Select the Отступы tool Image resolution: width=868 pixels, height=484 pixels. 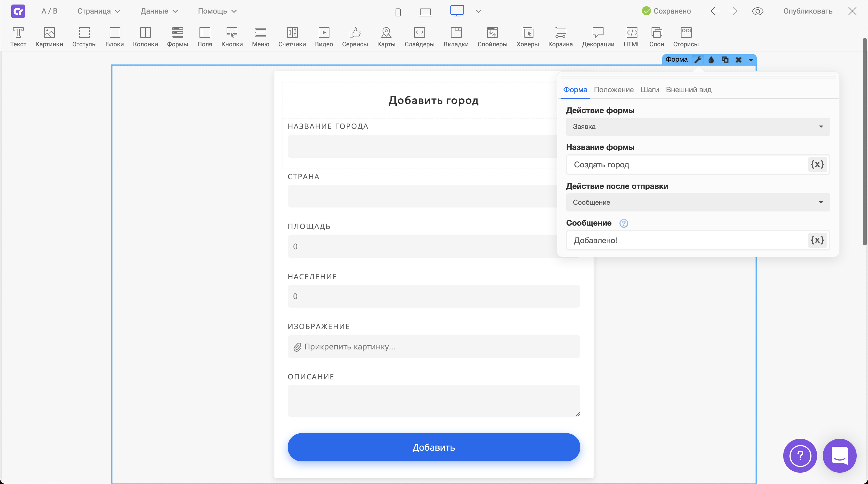84,37
